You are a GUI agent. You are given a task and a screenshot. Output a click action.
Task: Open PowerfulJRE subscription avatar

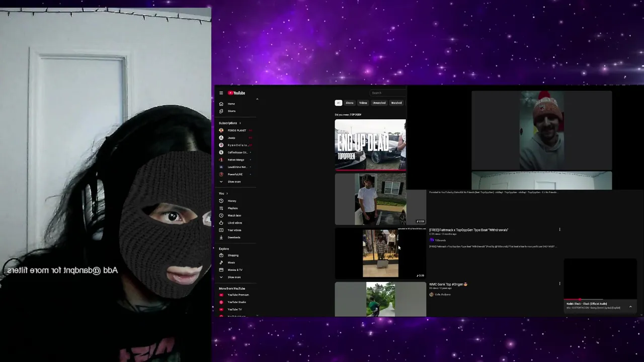(x=221, y=174)
